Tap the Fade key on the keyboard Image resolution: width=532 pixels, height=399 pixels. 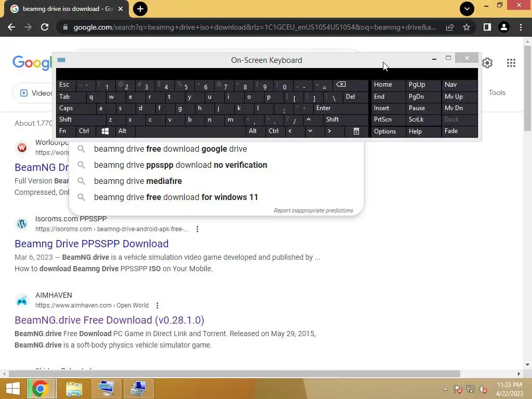click(x=459, y=131)
